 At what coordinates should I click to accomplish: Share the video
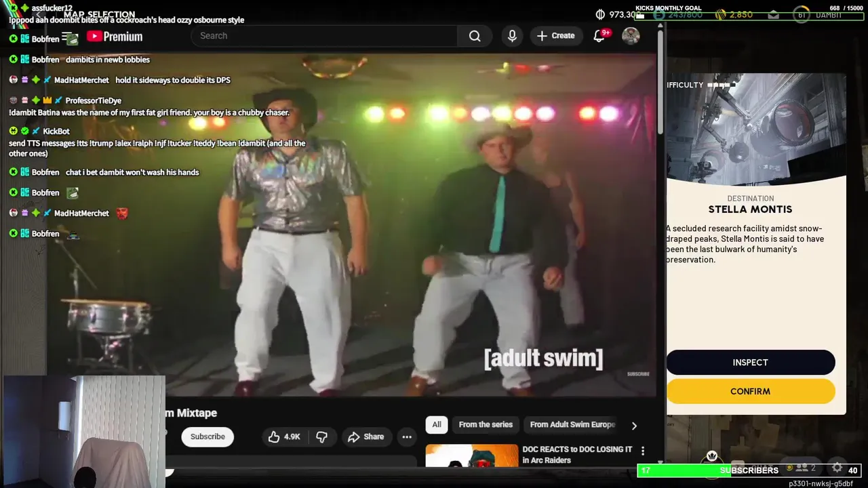pos(366,436)
